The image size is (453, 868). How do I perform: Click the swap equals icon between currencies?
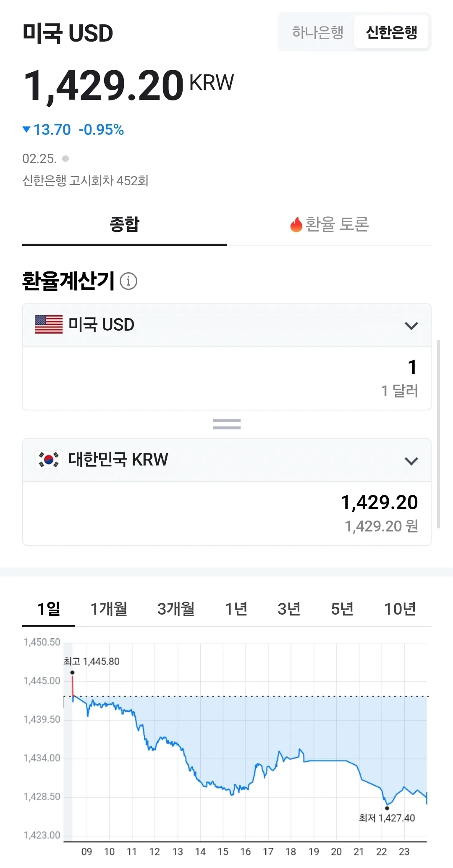(227, 424)
